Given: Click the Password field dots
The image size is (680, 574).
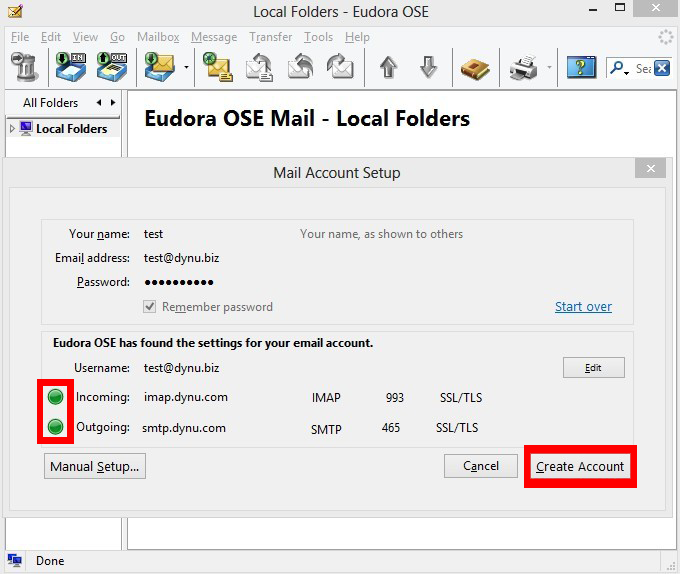Looking at the screenshot, I should (179, 283).
